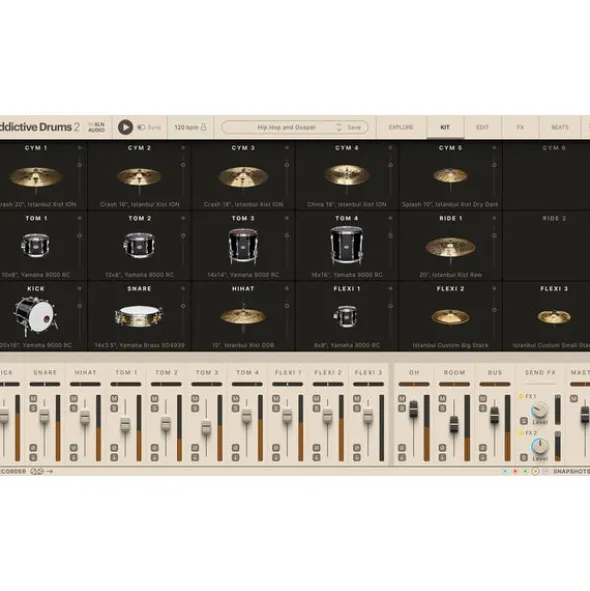Switch to the EXPLORE tab
This screenshot has height=591, width=590.
click(401, 127)
